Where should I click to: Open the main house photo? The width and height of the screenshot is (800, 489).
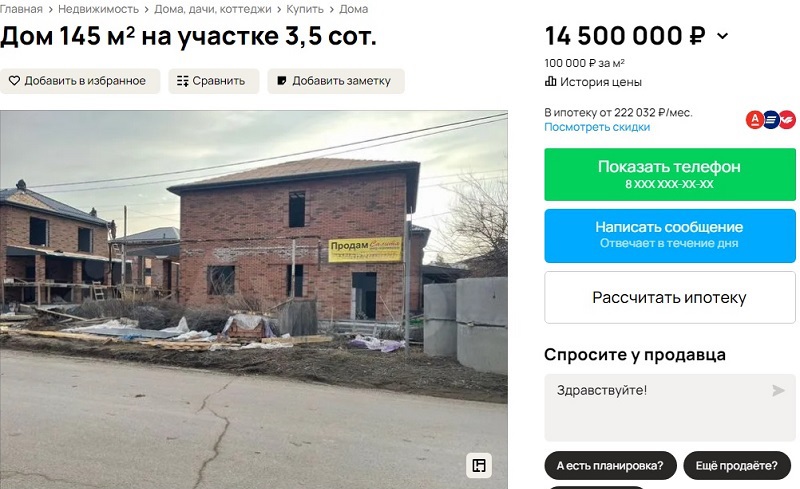tap(254, 300)
